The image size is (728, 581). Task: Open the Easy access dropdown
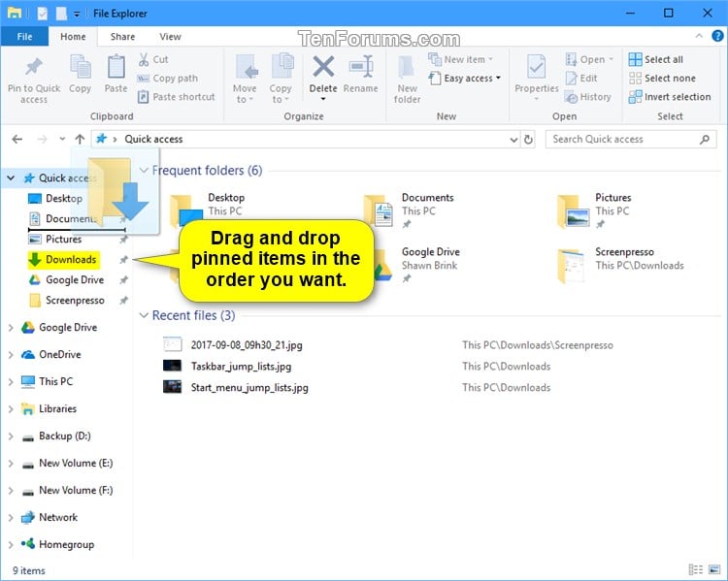(464, 79)
